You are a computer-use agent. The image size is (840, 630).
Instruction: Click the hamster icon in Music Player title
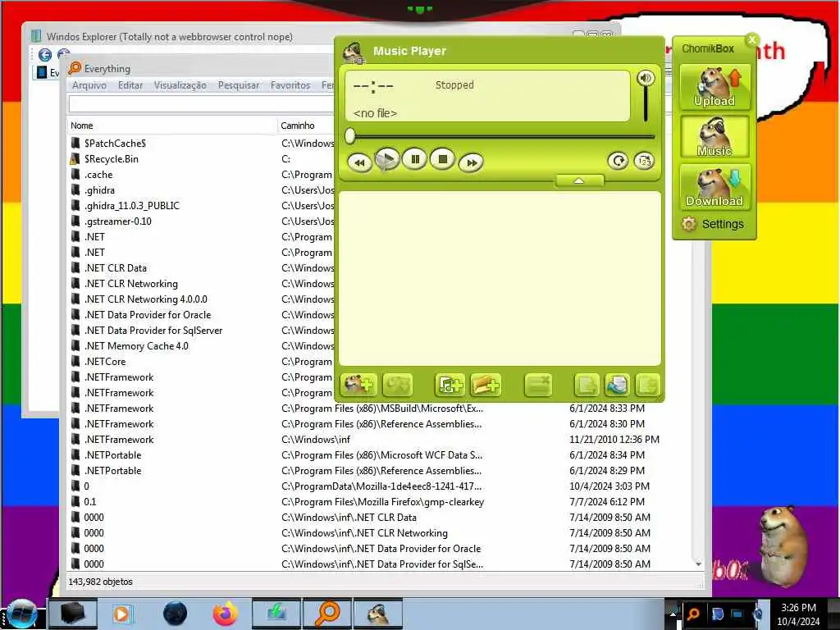click(354, 52)
